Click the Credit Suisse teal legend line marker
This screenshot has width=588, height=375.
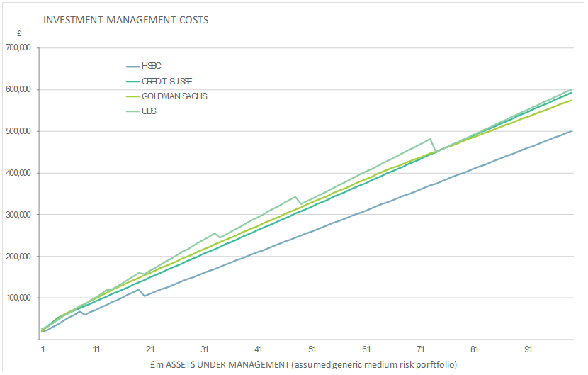point(132,81)
